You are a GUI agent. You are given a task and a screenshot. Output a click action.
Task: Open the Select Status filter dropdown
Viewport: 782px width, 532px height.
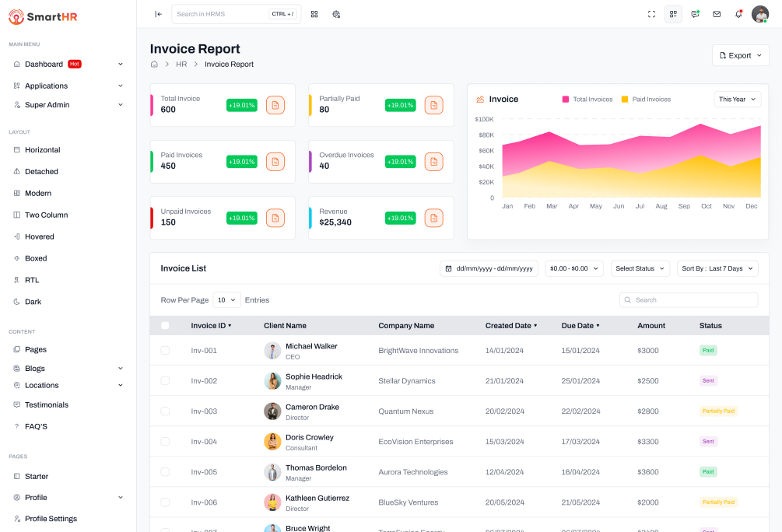(640, 268)
